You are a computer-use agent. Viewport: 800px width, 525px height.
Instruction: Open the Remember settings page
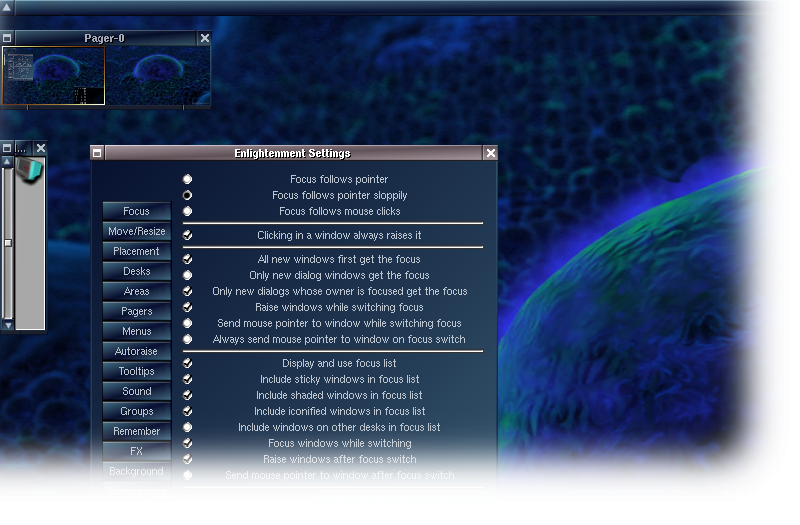point(136,431)
